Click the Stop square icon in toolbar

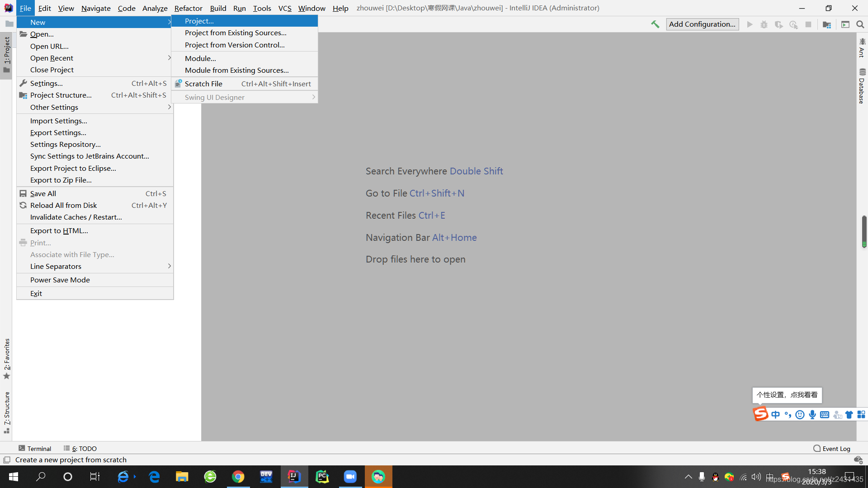tap(808, 24)
